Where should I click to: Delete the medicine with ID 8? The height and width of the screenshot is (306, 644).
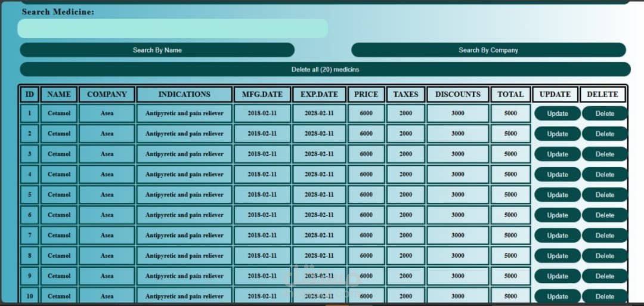click(x=605, y=256)
